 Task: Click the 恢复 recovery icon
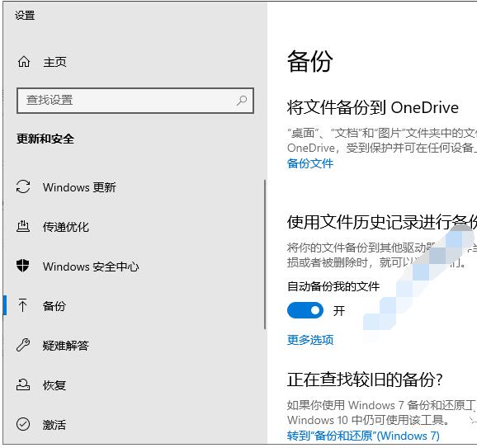23,384
